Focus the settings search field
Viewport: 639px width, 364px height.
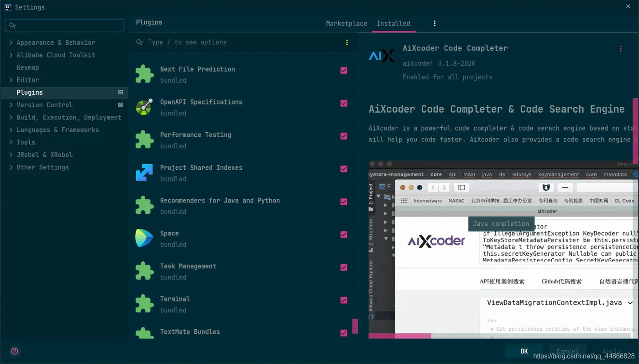(64, 26)
